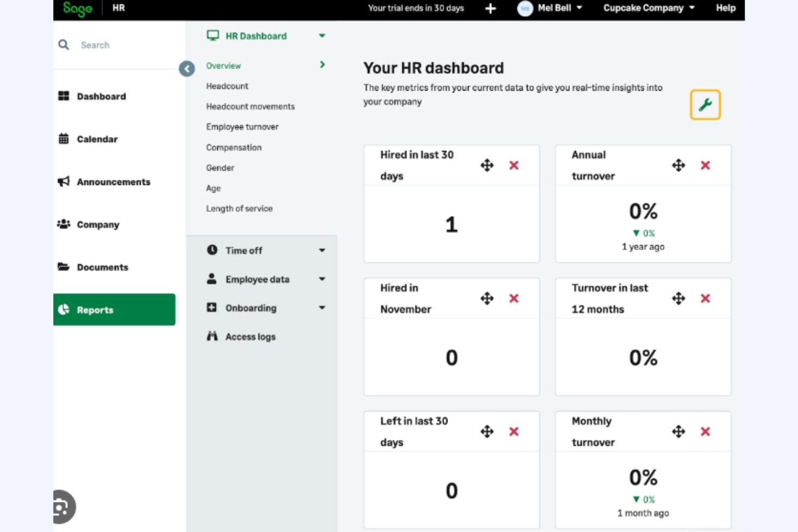798x532 pixels.
Task: Collapse sidebar with the round arrow button
Action: 187,68
